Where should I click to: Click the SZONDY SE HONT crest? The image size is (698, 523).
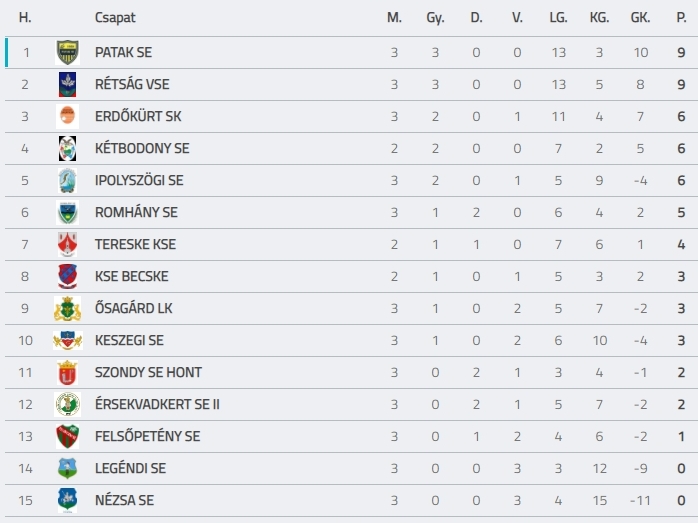click(67, 373)
